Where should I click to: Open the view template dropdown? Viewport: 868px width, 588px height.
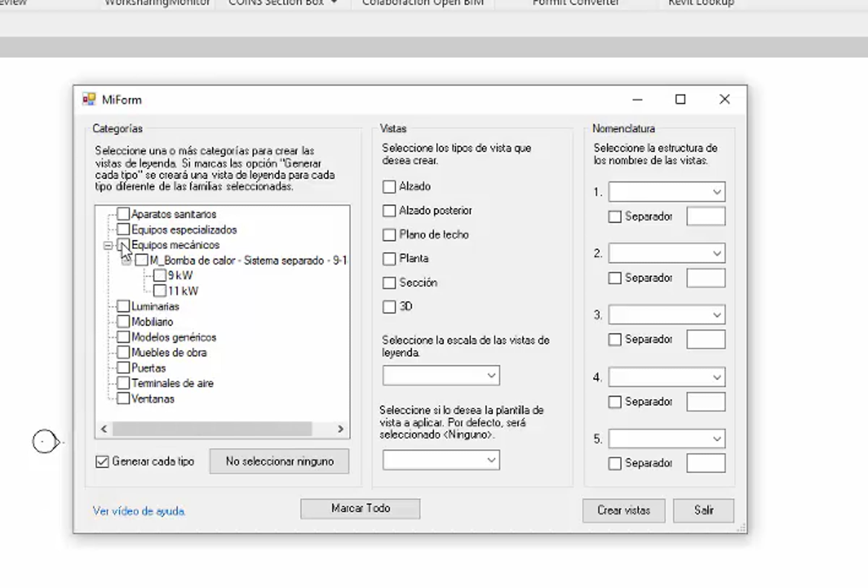click(x=441, y=460)
